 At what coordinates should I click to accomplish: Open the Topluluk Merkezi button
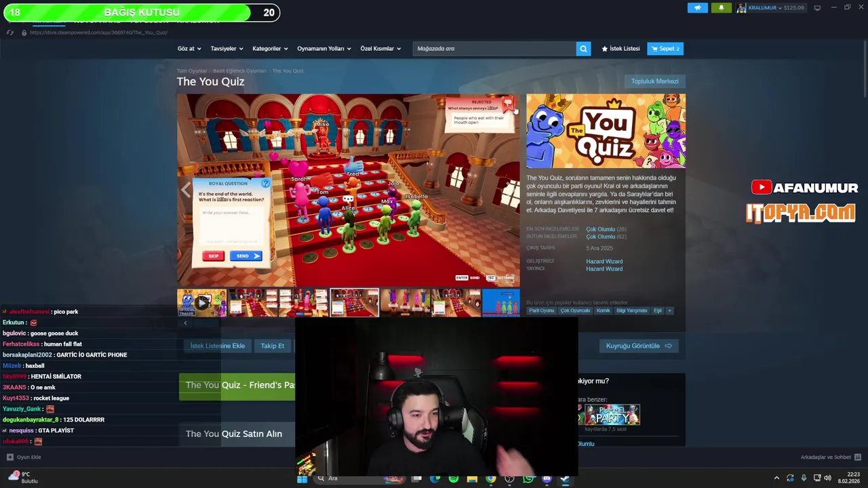click(654, 81)
